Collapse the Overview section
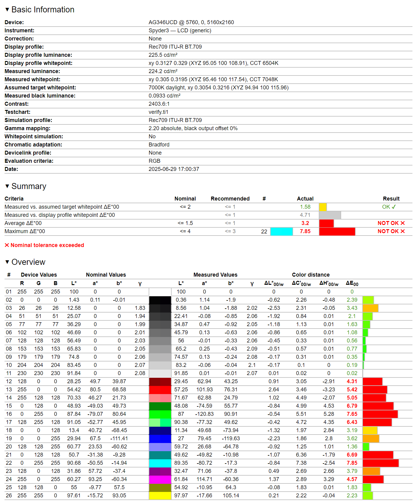The height and width of the screenshot is (504, 420). [x=7, y=262]
